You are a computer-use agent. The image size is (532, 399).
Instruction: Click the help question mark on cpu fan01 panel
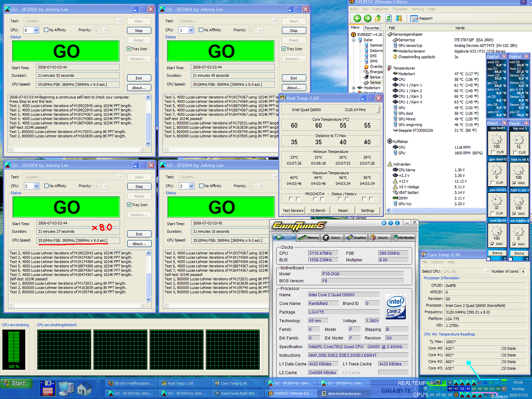505,259
